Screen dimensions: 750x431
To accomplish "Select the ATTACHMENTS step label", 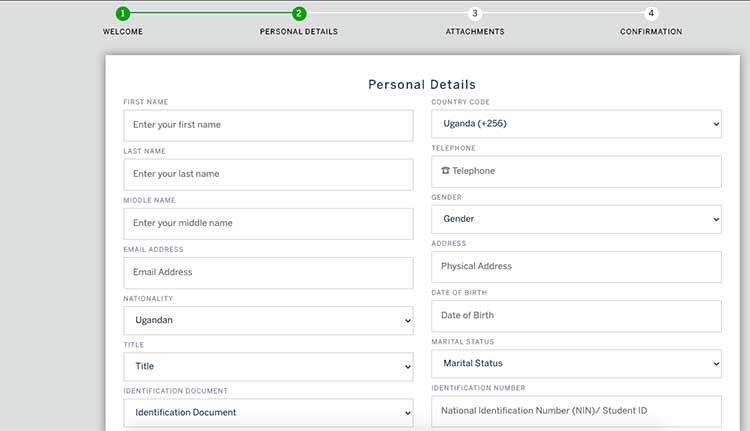I will (x=474, y=32).
